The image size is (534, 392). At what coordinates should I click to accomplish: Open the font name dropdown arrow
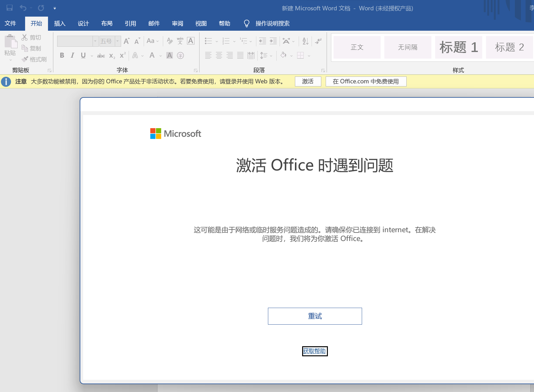95,41
